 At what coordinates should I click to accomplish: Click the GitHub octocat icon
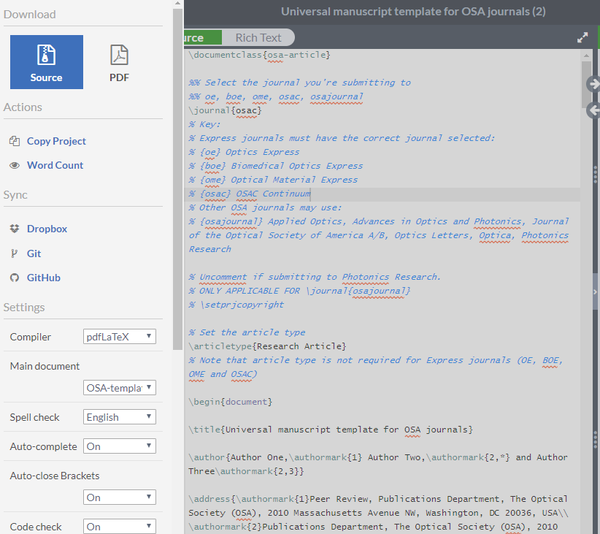click(15, 278)
